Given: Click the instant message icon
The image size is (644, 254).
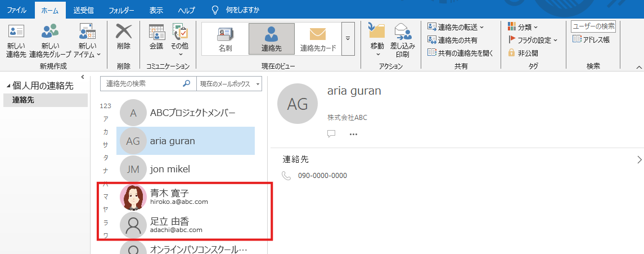Looking at the screenshot, I should pos(331,133).
